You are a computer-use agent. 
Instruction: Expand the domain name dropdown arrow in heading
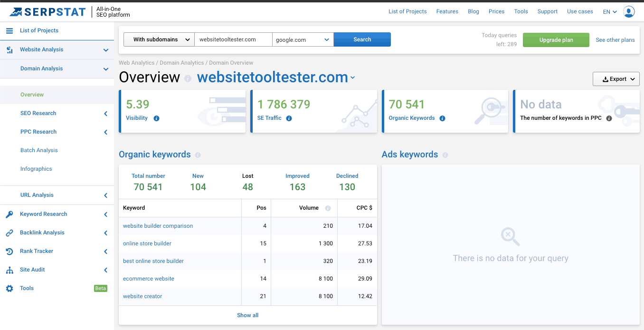coord(352,78)
